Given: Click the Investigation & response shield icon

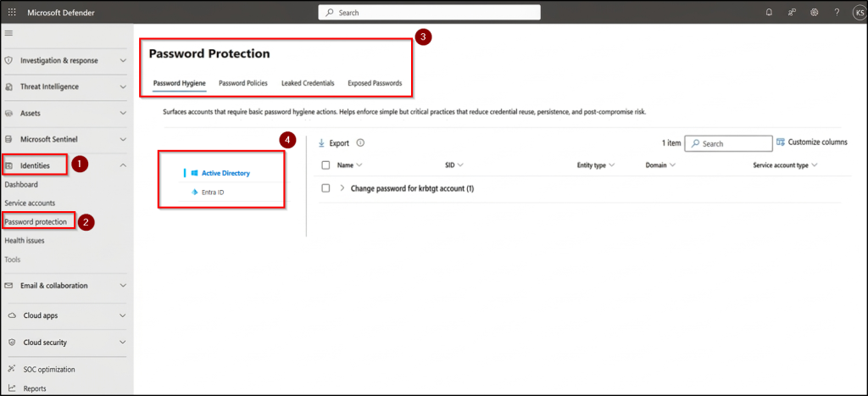Looking at the screenshot, I should point(8,60).
